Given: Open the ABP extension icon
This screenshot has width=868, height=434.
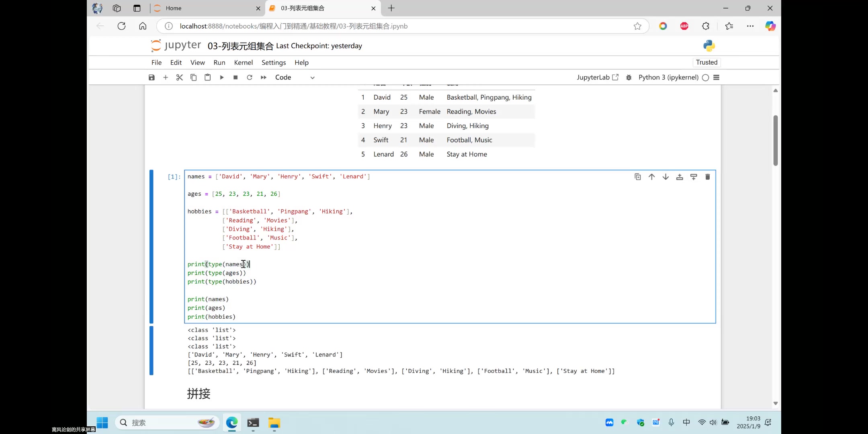Looking at the screenshot, I should pos(684,26).
